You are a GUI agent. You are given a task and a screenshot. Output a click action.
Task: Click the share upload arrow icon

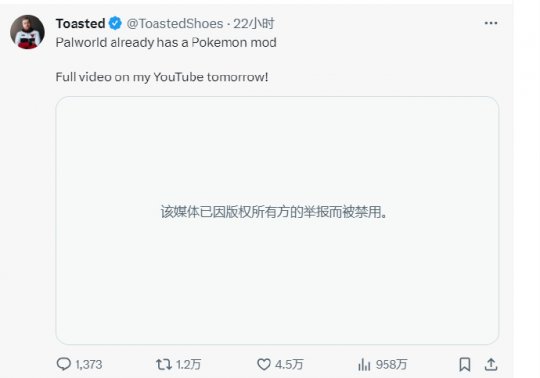491,364
